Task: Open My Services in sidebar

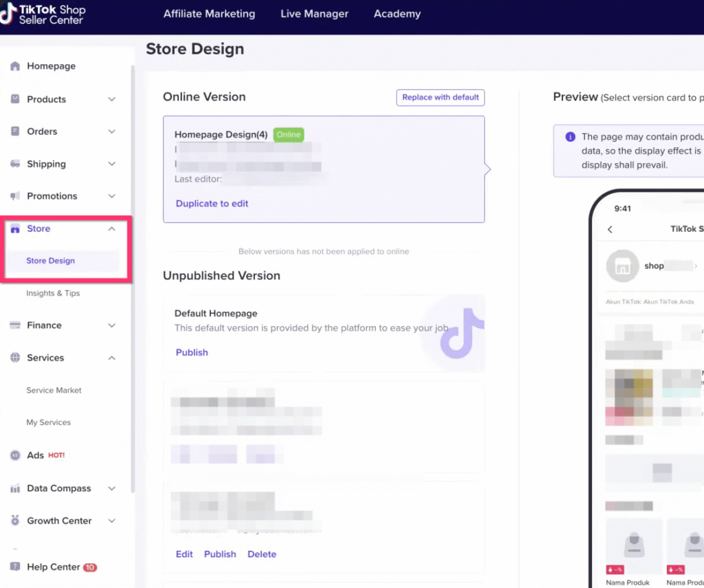Action: point(49,422)
